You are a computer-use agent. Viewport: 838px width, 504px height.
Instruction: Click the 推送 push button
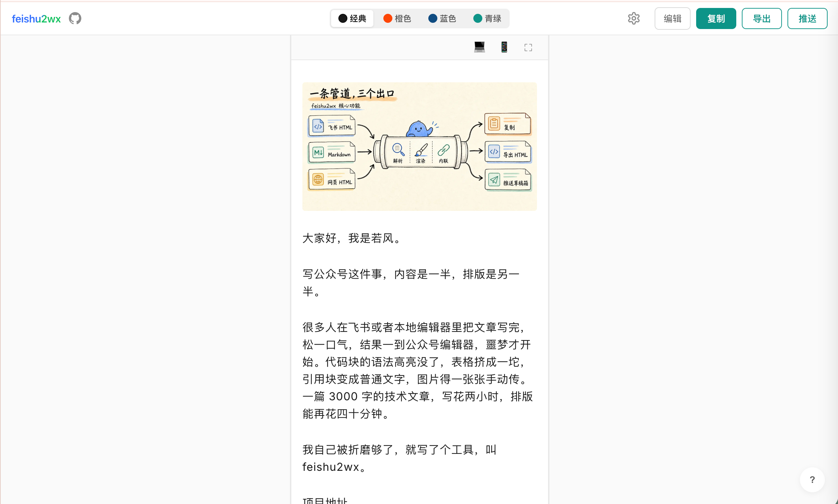click(x=807, y=19)
